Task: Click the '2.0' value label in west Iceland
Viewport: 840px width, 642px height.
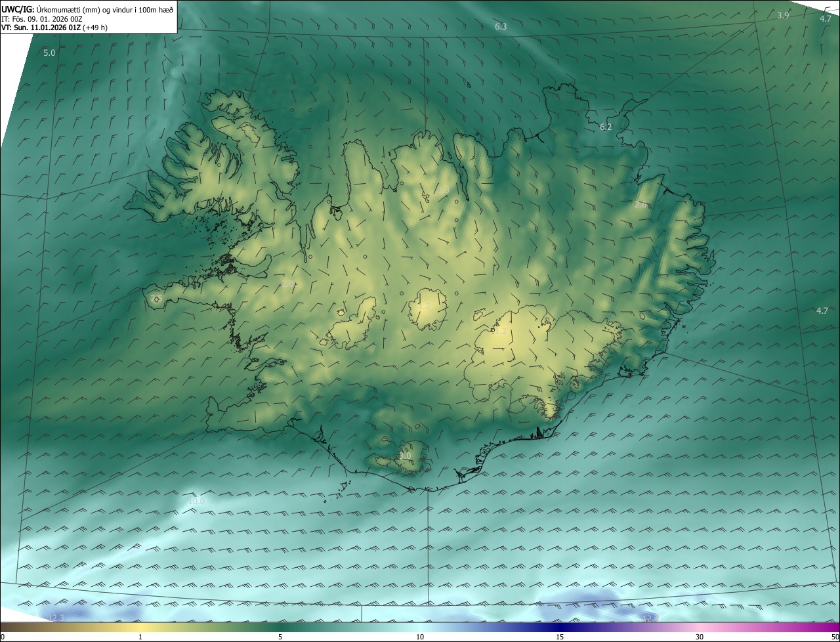Action: tap(288, 284)
